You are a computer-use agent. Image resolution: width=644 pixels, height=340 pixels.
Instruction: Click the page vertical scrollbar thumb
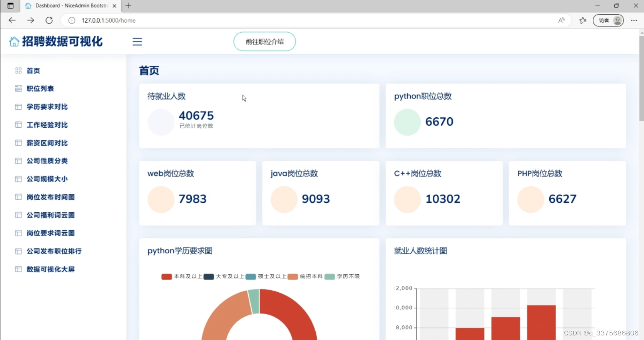(x=641, y=79)
